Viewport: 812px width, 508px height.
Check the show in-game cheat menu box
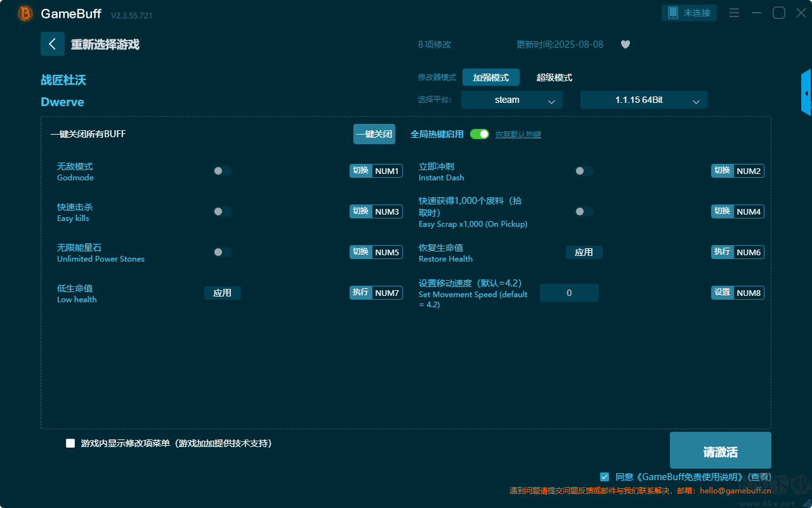click(x=70, y=443)
